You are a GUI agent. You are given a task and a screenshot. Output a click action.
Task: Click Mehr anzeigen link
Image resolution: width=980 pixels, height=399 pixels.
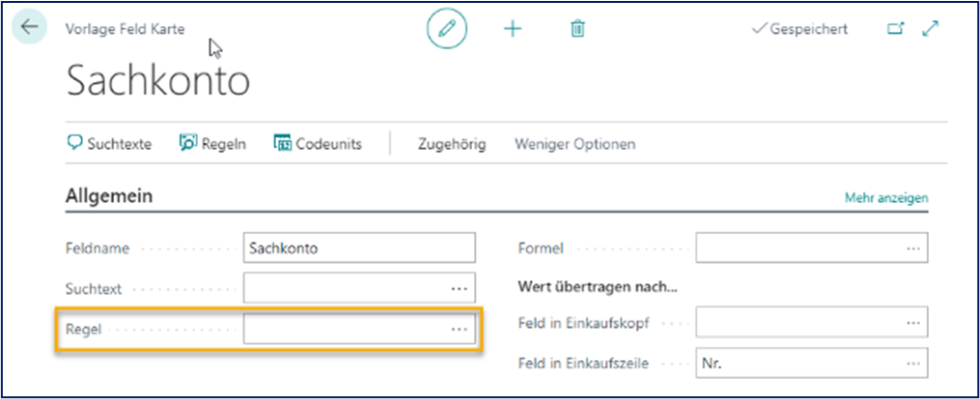886,198
